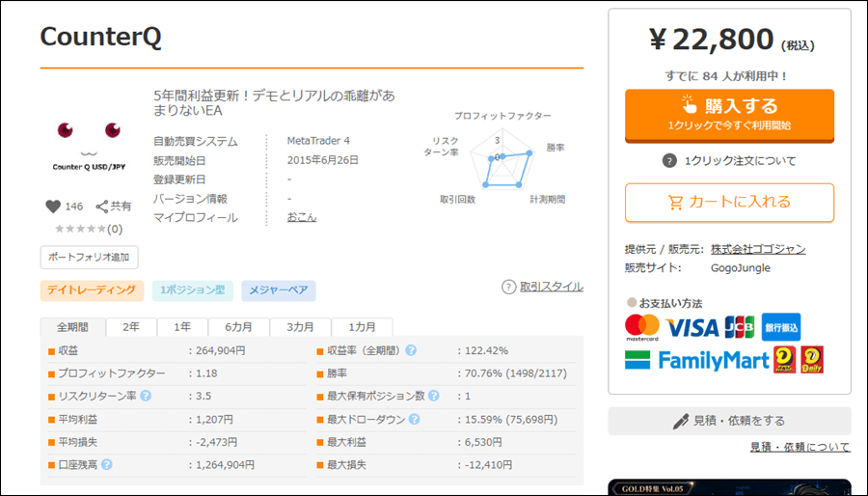Click the 15.59% (75,698円) drawdown value
Viewport: 868px width, 496px height.
point(511,420)
